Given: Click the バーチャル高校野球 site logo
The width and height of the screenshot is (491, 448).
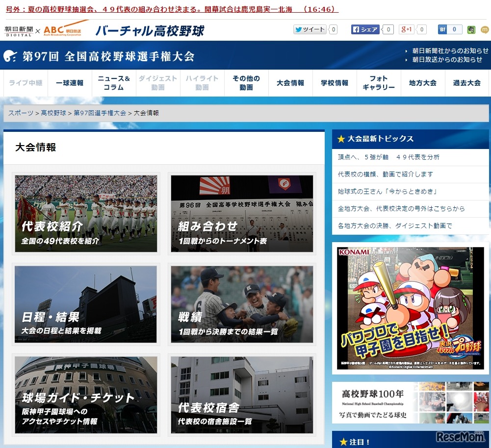Looking at the screenshot, I should pyautogui.click(x=150, y=29).
